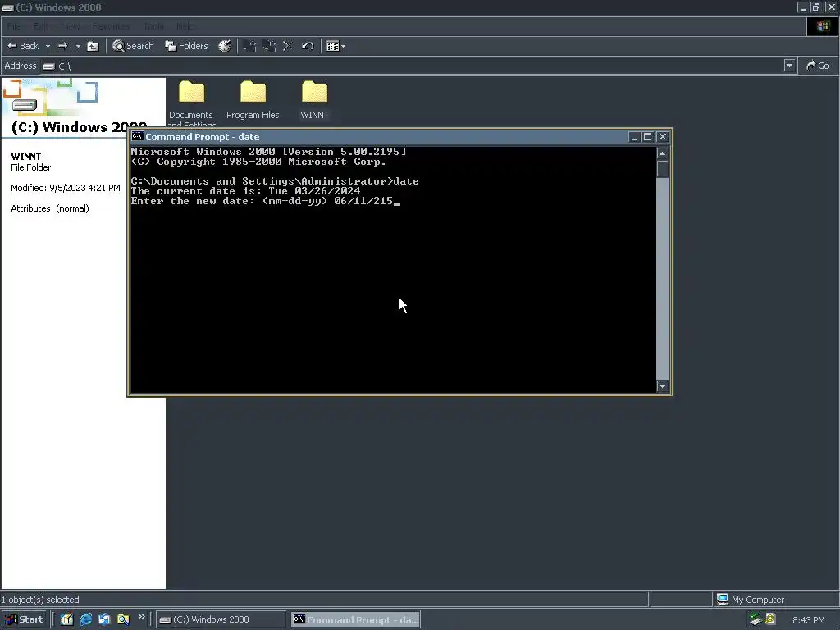840x630 pixels.
Task: Open the Help menu in Explorer
Action: click(185, 26)
